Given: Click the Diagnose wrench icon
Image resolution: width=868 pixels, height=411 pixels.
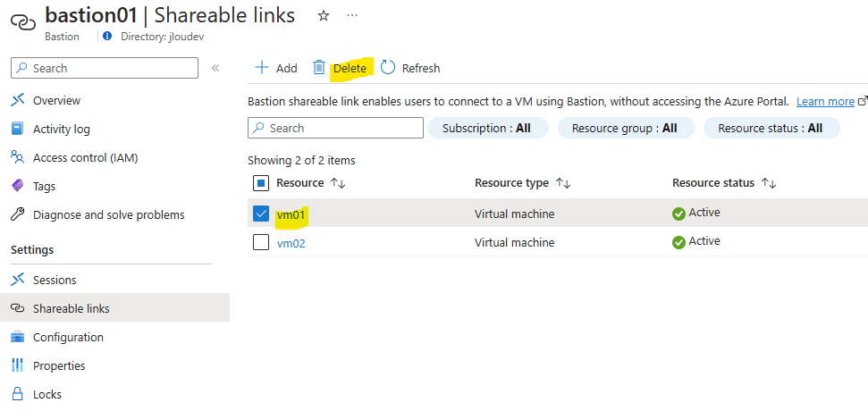Looking at the screenshot, I should click(x=18, y=214).
